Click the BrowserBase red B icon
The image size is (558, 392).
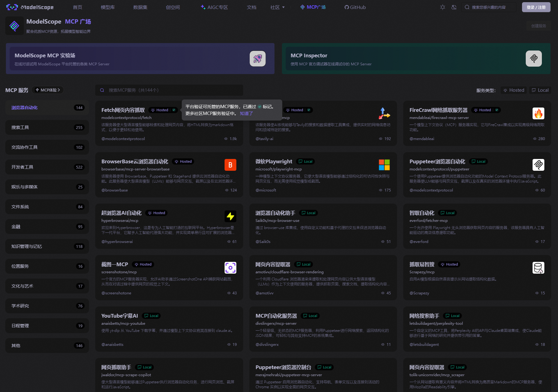pyautogui.click(x=230, y=165)
